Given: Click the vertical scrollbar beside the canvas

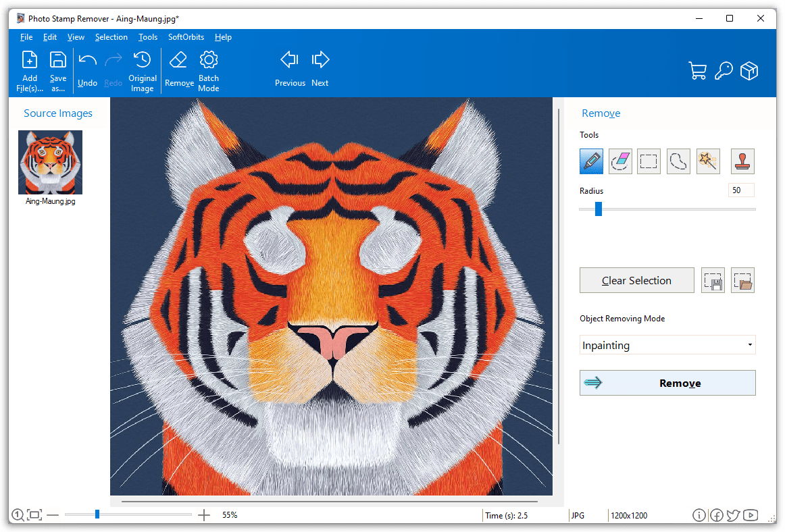Looking at the screenshot, I should (x=559, y=276).
